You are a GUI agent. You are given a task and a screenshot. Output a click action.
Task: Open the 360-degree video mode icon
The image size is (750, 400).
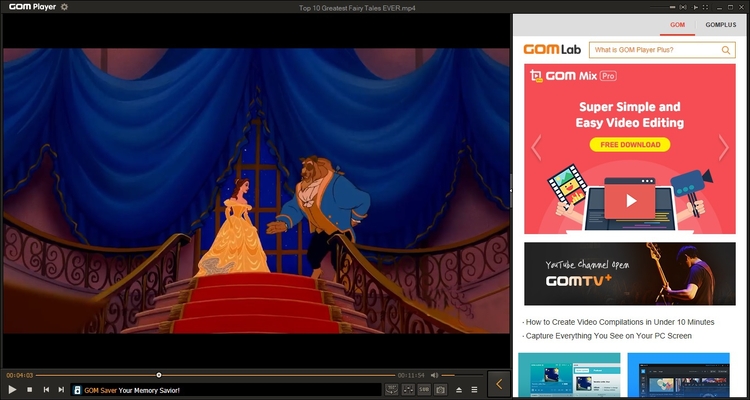(392, 389)
